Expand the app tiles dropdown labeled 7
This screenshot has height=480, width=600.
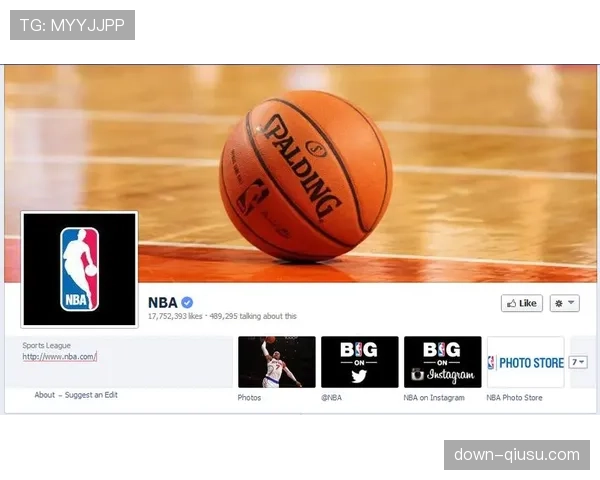pyautogui.click(x=578, y=362)
